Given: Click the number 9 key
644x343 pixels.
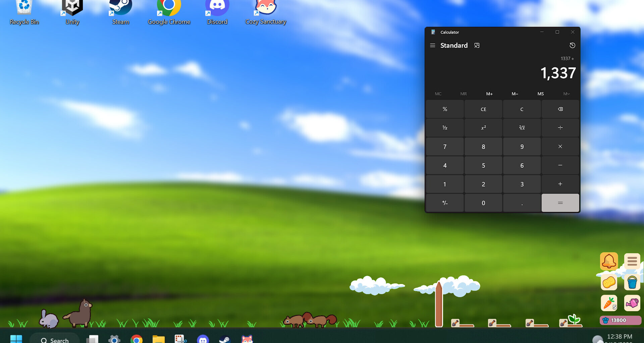Looking at the screenshot, I should (x=522, y=146).
